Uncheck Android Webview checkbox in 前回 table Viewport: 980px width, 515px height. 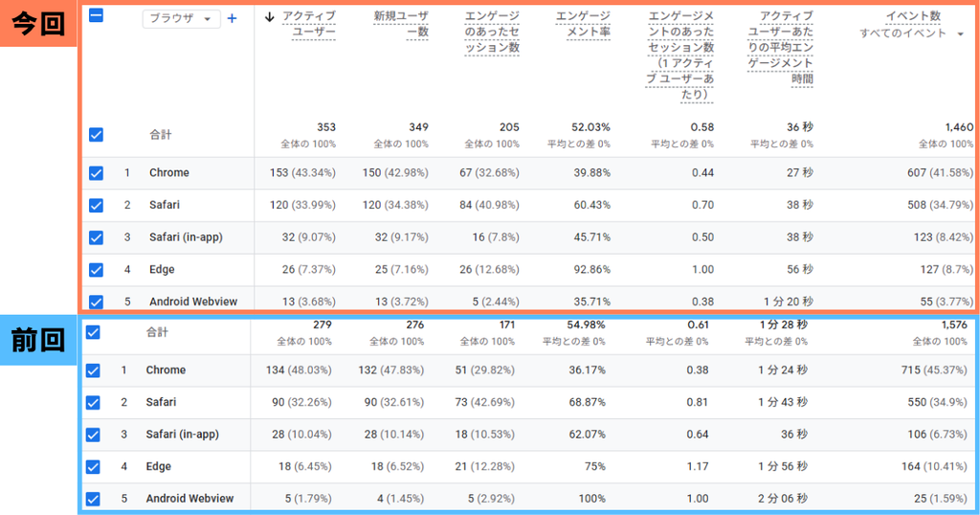(x=93, y=499)
